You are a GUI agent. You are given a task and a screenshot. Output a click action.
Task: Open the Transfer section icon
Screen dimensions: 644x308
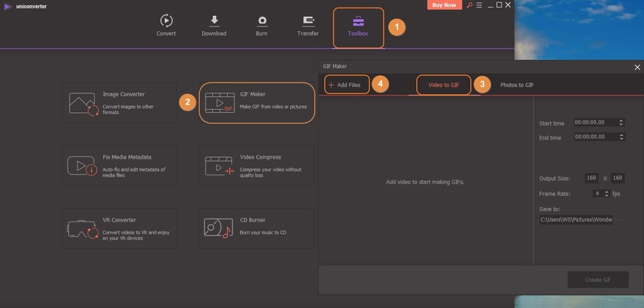pyautogui.click(x=309, y=21)
